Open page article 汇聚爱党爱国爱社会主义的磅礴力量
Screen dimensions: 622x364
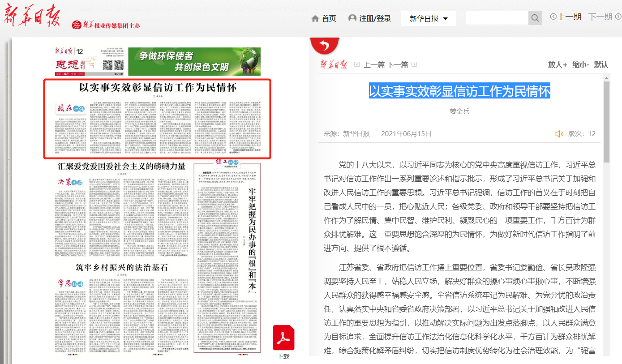point(122,166)
